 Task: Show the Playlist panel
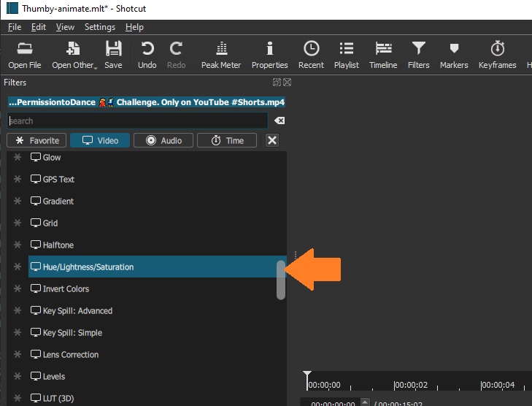coord(347,55)
